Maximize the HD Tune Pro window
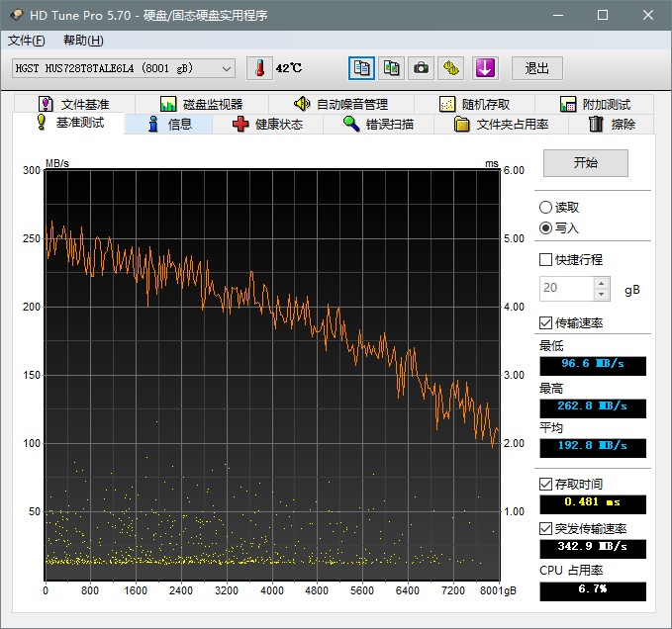The width and height of the screenshot is (672, 629). click(x=603, y=15)
